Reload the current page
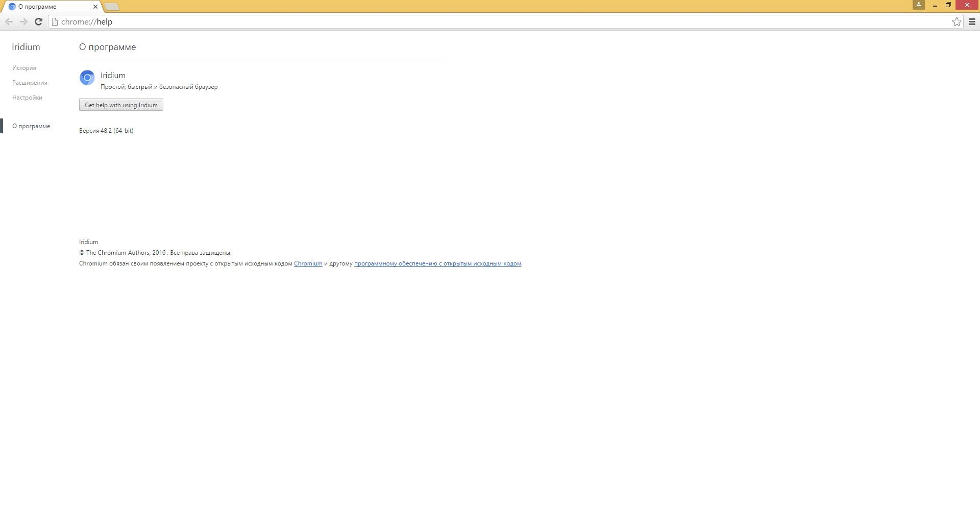Viewport: 980px width, 531px height. click(x=38, y=21)
